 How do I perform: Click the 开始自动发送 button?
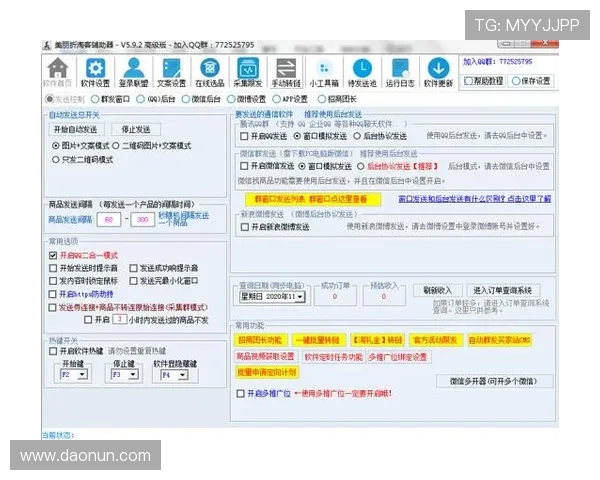[76, 129]
